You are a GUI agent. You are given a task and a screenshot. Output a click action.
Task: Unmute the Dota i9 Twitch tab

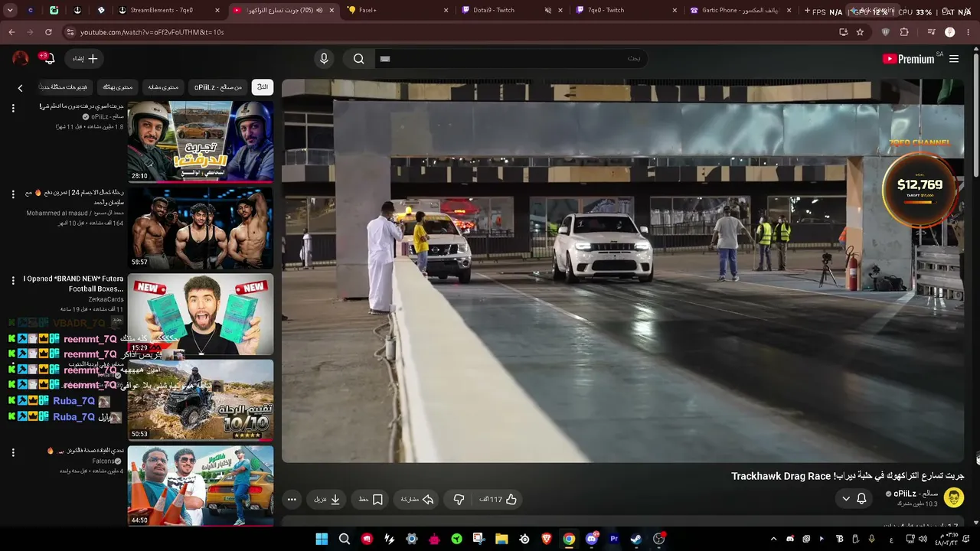[548, 10]
